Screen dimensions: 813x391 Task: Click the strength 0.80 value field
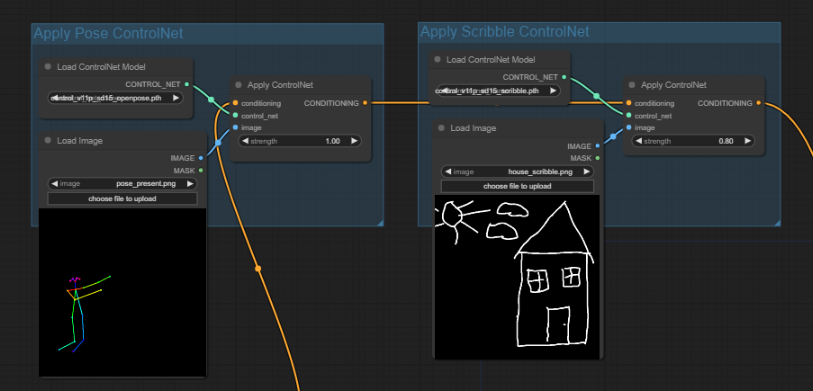pyautogui.click(x=693, y=141)
